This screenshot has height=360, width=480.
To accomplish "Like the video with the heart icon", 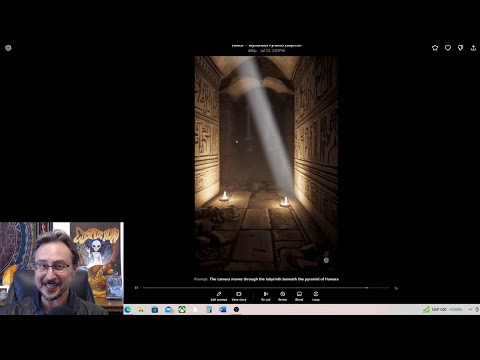I will 448,48.
